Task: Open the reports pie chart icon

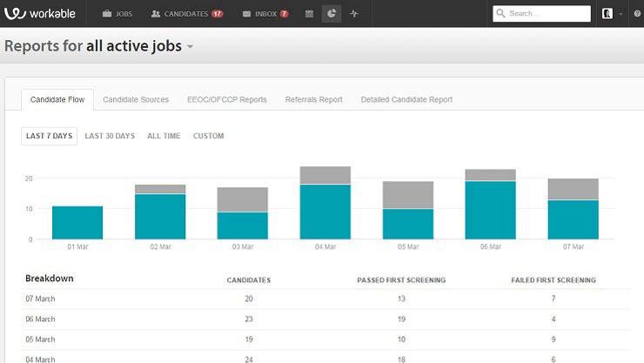Action: click(x=332, y=14)
